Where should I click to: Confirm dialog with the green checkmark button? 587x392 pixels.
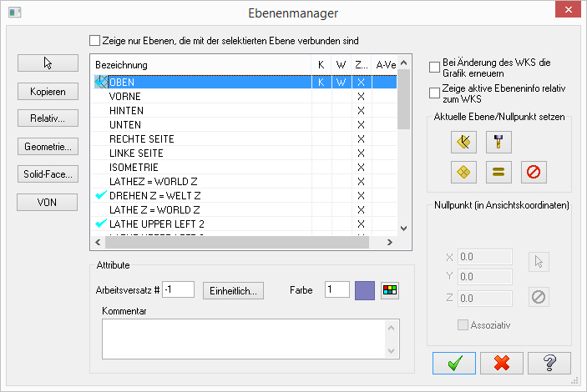click(x=454, y=364)
